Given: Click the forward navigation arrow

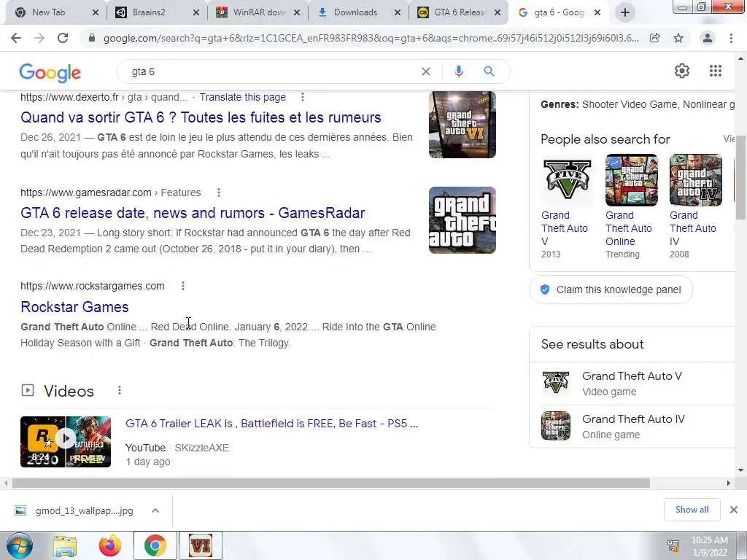Looking at the screenshot, I should point(39,38).
